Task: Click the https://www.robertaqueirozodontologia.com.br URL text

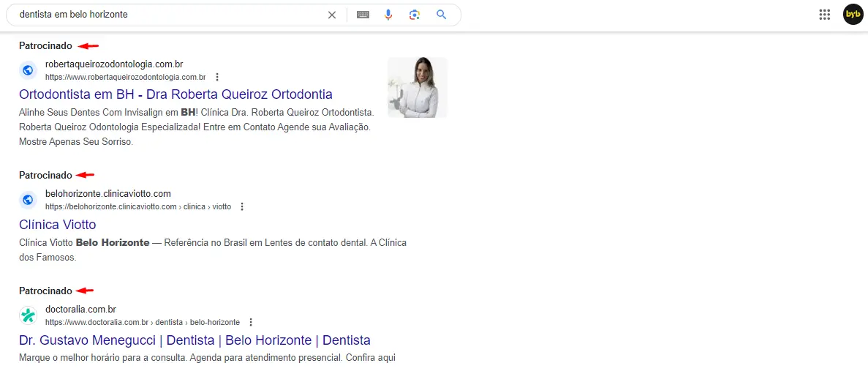Action: point(126,77)
